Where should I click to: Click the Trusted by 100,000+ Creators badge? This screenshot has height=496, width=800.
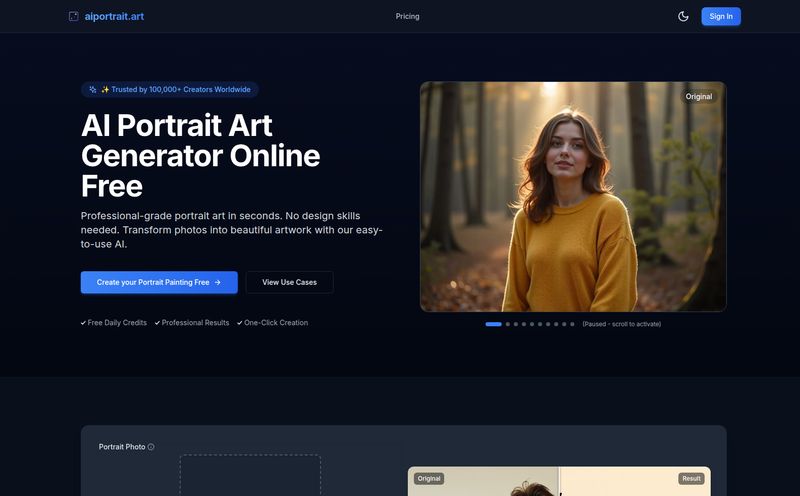point(170,89)
